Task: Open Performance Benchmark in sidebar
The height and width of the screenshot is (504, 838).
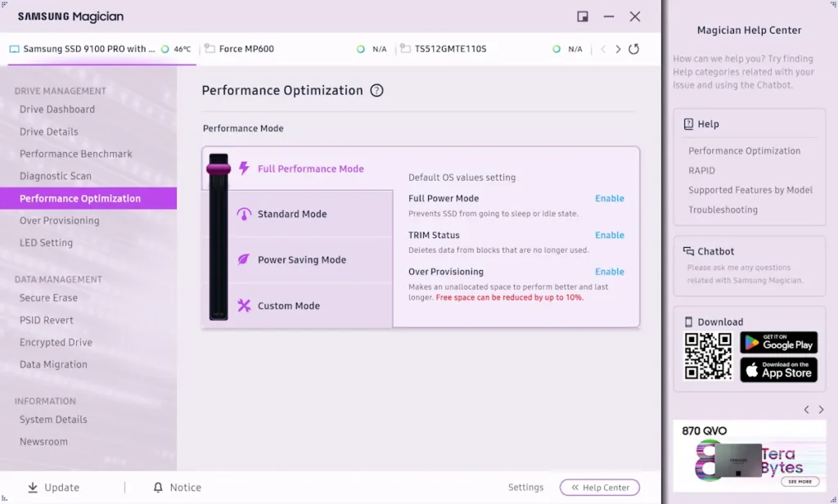Action: pyautogui.click(x=76, y=154)
